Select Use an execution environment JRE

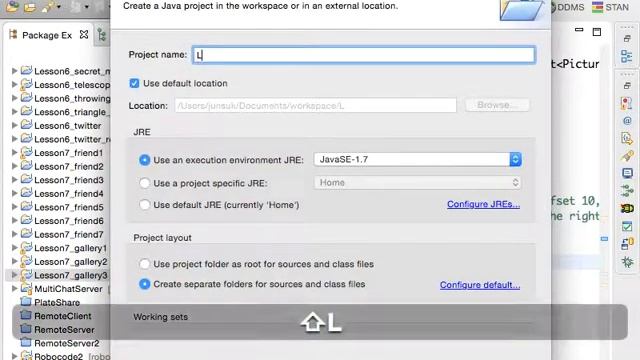pyautogui.click(x=144, y=160)
